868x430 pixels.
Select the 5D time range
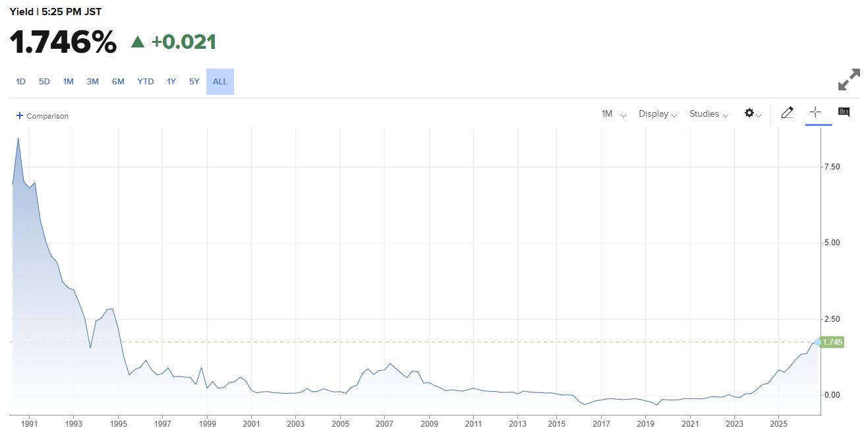(44, 82)
